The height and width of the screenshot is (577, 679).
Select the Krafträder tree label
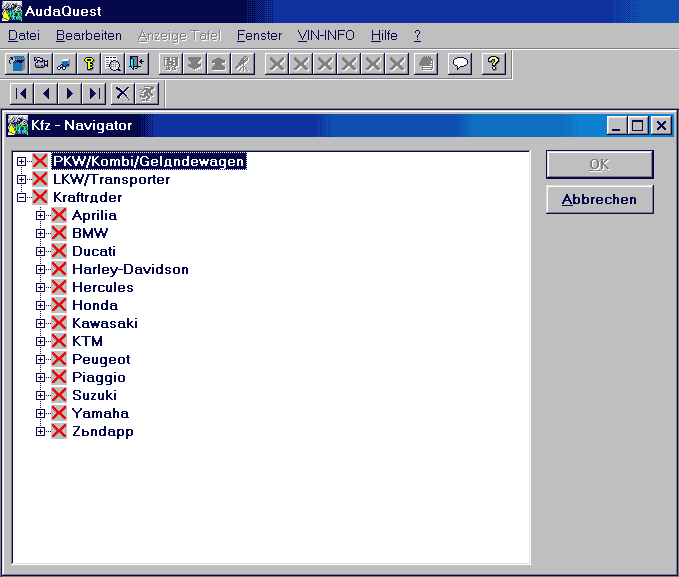click(x=87, y=197)
